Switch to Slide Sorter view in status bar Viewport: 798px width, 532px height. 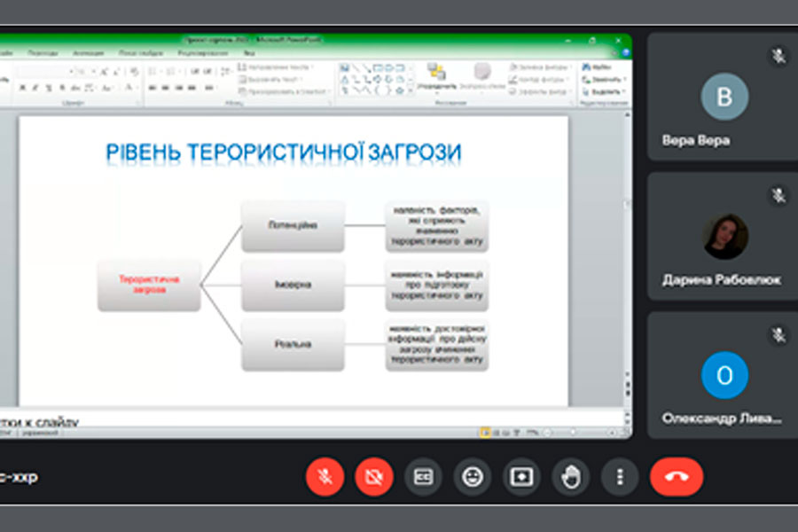(497, 433)
